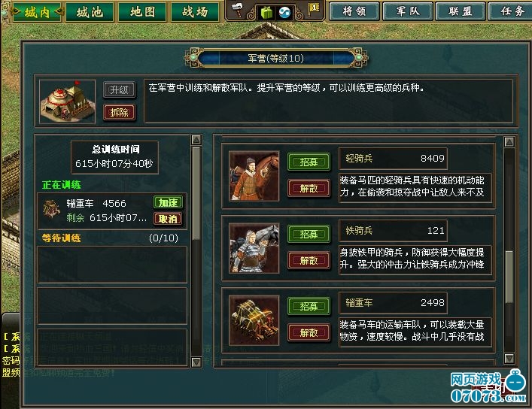This screenshot has height=409, width=532.
Task: Open the 联盟 alliance menu
Action: [460, 11]
